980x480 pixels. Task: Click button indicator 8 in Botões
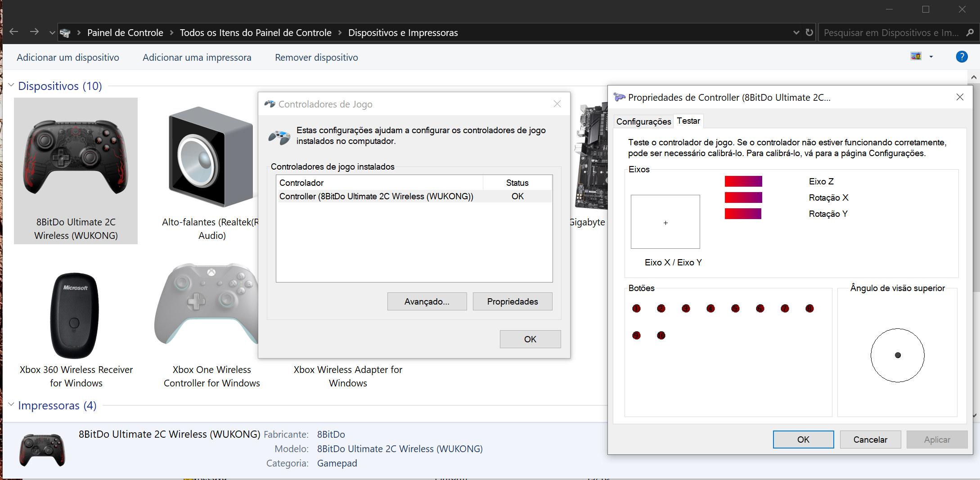pyautogui.click(x=809, y=308)
